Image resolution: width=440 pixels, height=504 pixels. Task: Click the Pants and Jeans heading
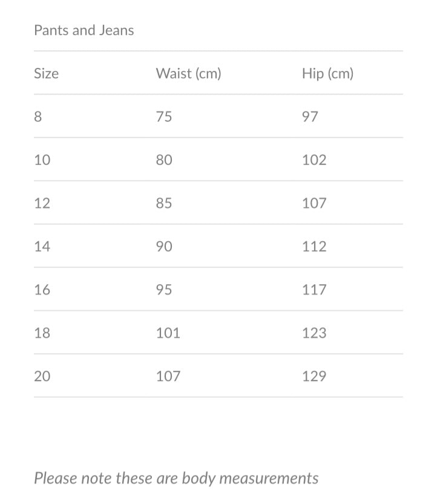tap(84, 30)
